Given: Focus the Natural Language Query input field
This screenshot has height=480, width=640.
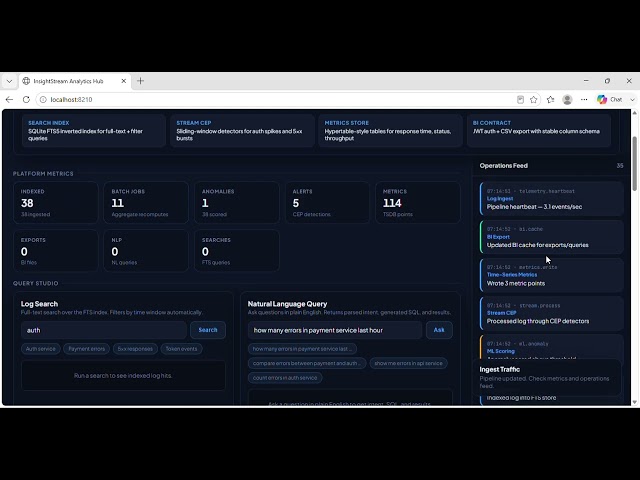Looking at the screenshot, I should pyautogui.click(x=335, y=330).
